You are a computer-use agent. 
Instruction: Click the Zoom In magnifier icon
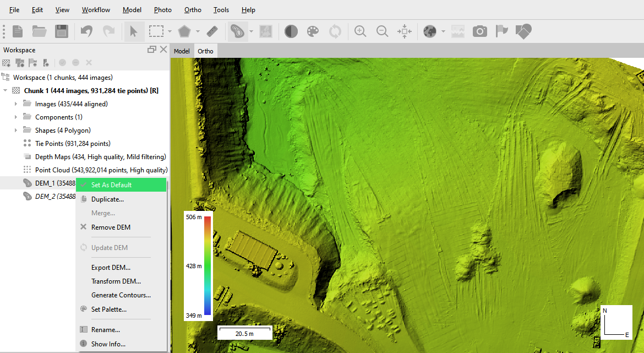coord(361,31)
